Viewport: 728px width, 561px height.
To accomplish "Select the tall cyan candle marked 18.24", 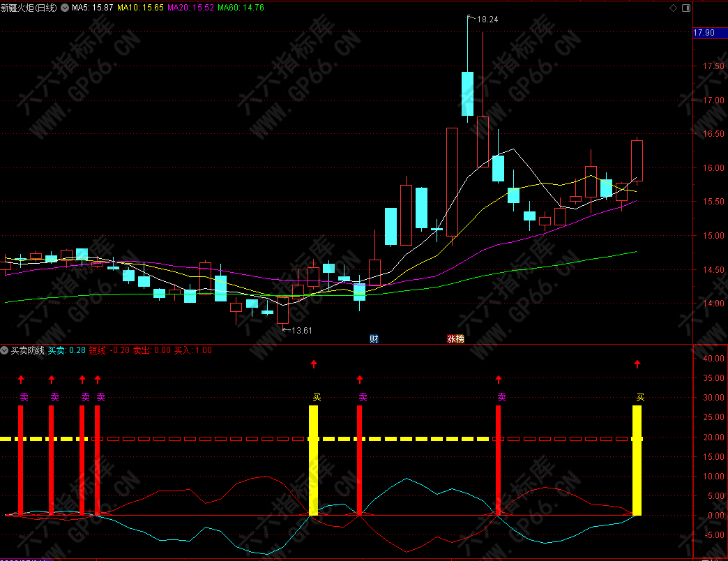I will point(467,93).
